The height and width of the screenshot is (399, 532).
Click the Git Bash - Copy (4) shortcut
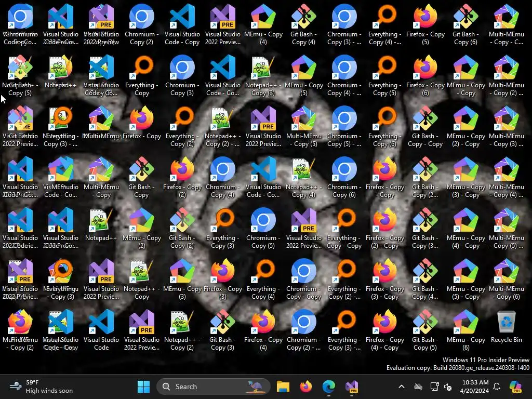pos(303,25)
